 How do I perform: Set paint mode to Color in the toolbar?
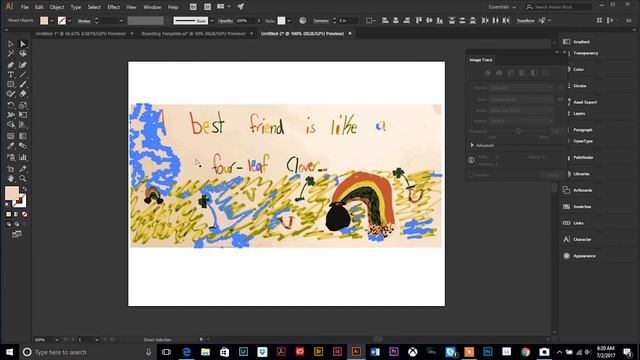point(9,214)
